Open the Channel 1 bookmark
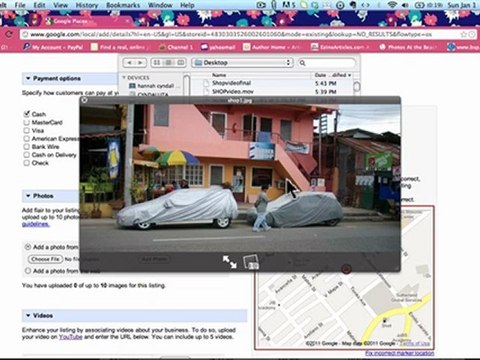480x360 pixels. coord(176,47)
